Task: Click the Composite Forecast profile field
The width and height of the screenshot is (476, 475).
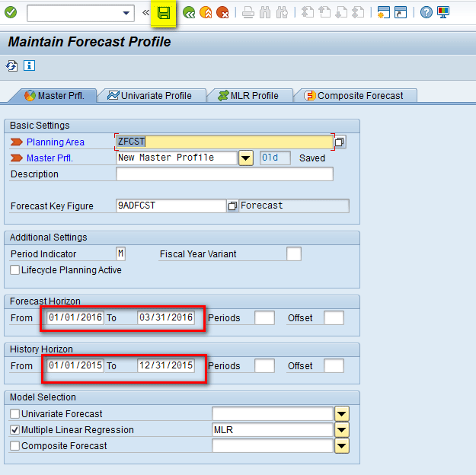Action: pos(273,445)
